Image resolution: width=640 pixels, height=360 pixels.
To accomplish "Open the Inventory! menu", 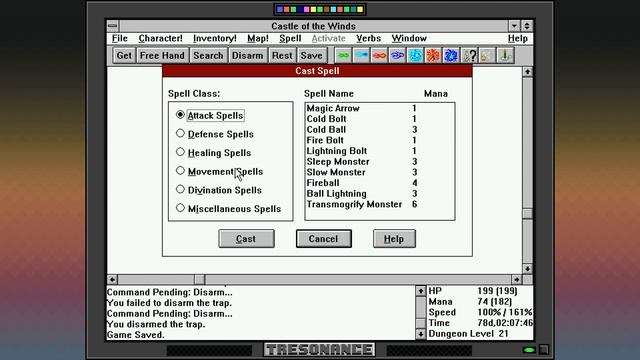I will click(x=215, y=38).
